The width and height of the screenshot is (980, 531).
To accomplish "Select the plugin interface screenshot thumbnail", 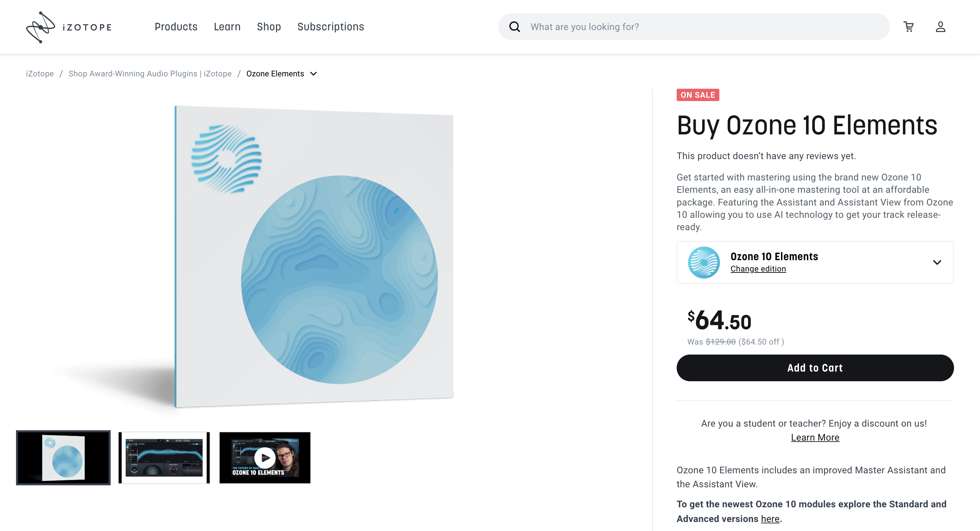I will click(x=164, y=458).
